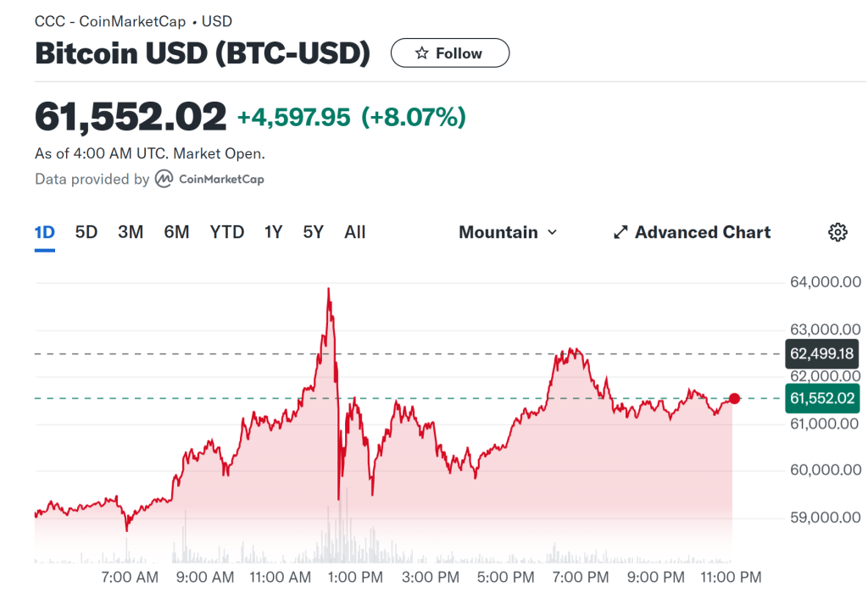Show the 5Y price history

click(314, 232)
